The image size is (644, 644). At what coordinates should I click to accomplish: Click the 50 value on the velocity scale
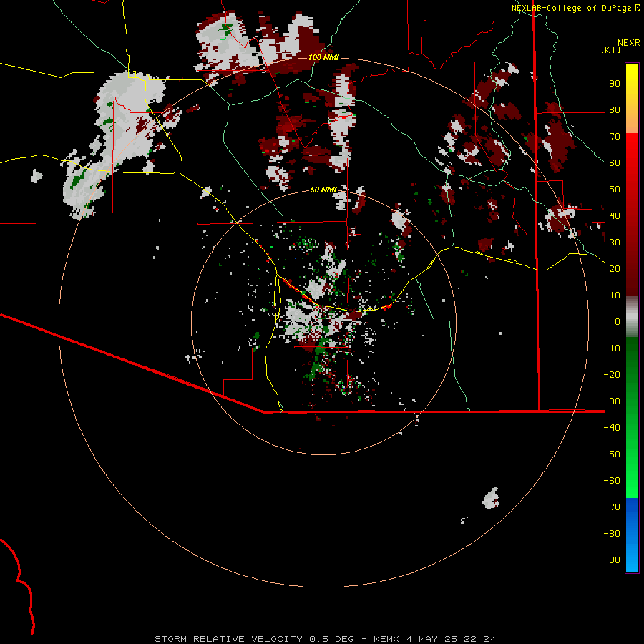point(615,190)
